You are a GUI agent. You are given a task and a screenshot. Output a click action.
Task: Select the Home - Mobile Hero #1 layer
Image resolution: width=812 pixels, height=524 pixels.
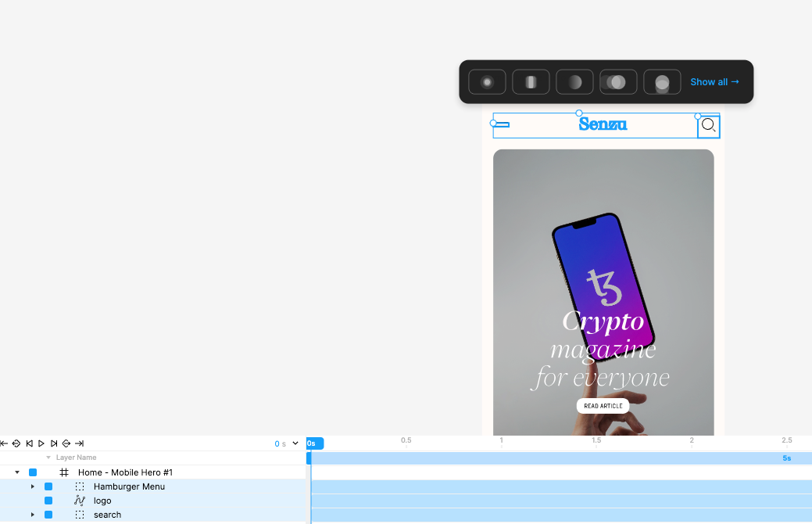click(125, 472)
